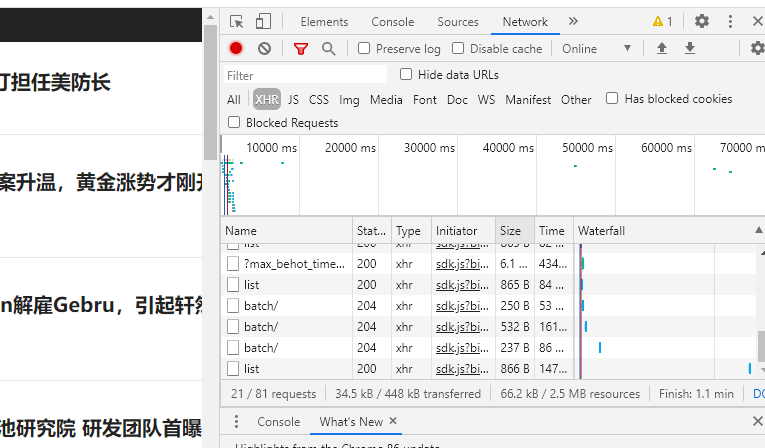765x448 pixels.
Task: Toggle the device toolbar icon
Action: (263, 21)
